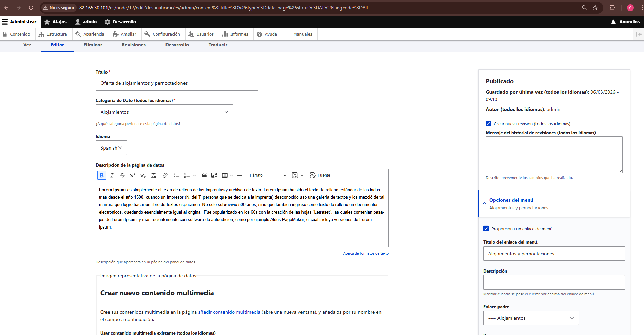The width and height of the screenshot is (644, 335).
Task: Click the insert image icon
Action: (x=214, y=175)
